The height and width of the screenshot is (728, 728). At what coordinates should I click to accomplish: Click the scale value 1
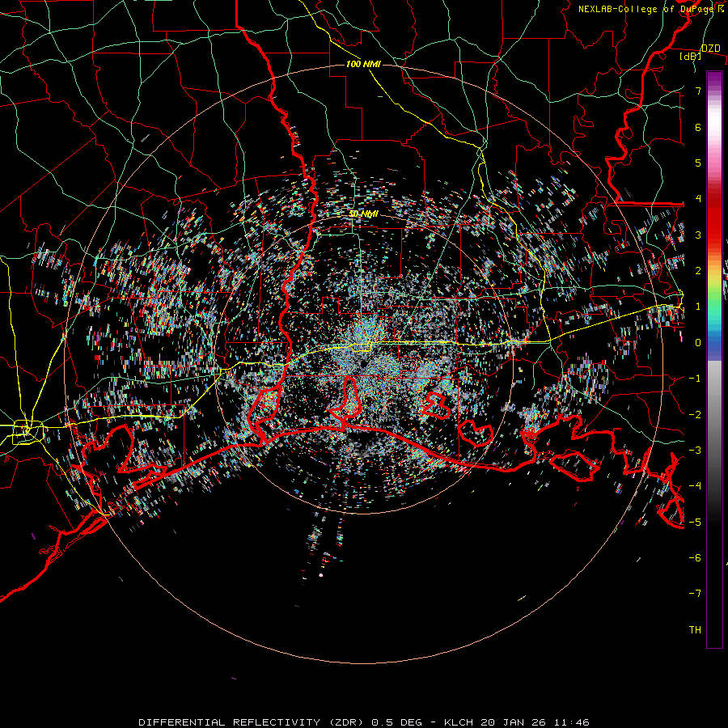(698, 307)
